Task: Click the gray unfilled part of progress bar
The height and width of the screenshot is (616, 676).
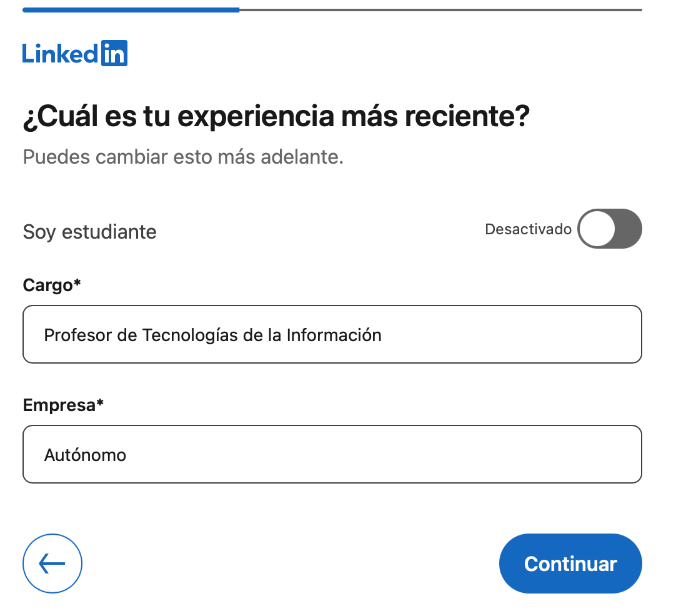Action: pos(440,10)
